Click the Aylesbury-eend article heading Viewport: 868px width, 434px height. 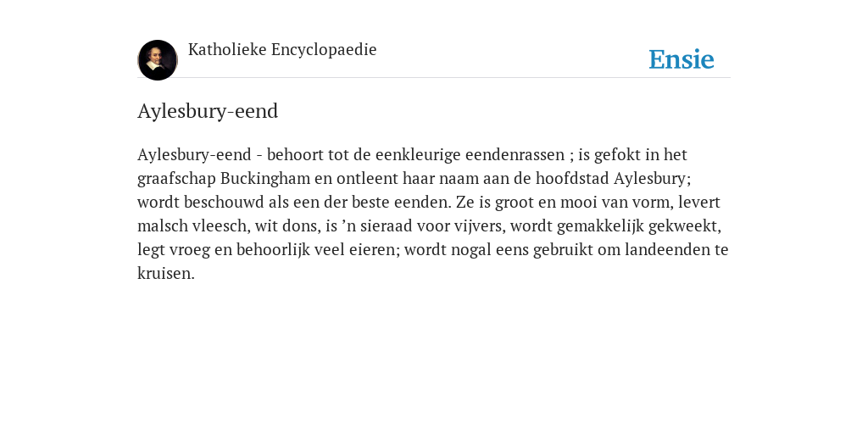[208, 111]
